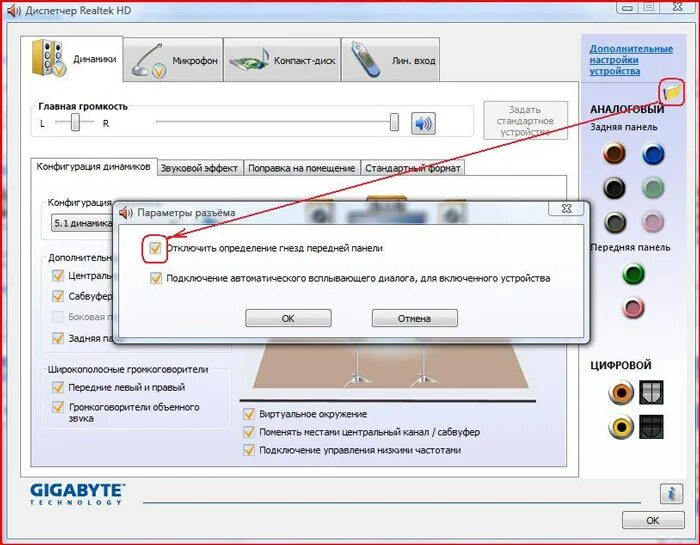
Task: Switch to the Микрофон tab
Action: point(173,60)
